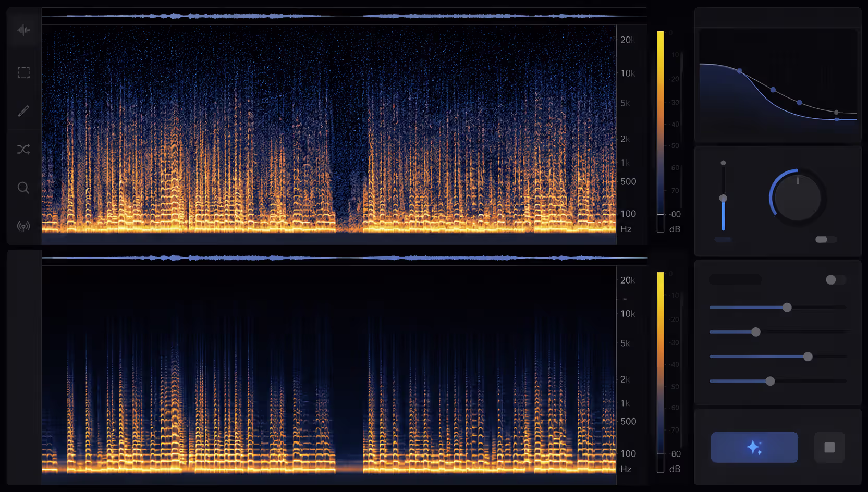The width and height of the screenshot is (868, 492).
Task: Click the square stop button
Action: click(x=829, y=447)
